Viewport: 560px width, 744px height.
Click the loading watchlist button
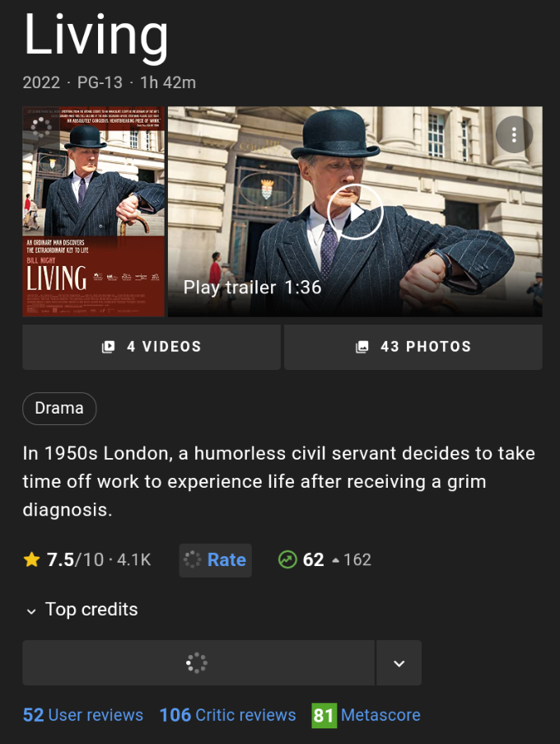pyautogui.click(x=198, y=663)
